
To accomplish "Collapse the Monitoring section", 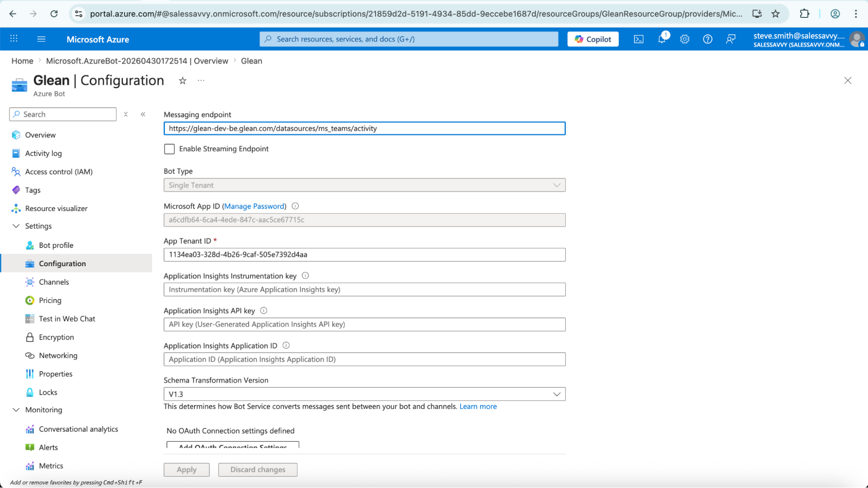I will click(x=16, y=410).
